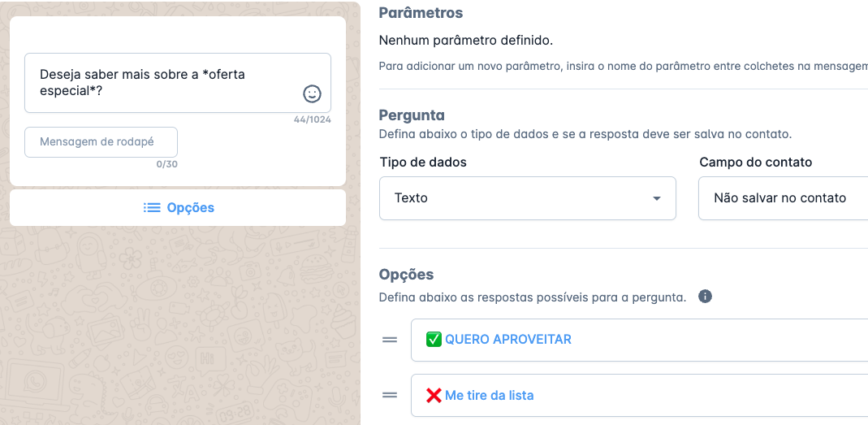Click the green checkmark emoji in first option
The image size is (868, 425).
(x=434, y=339)
